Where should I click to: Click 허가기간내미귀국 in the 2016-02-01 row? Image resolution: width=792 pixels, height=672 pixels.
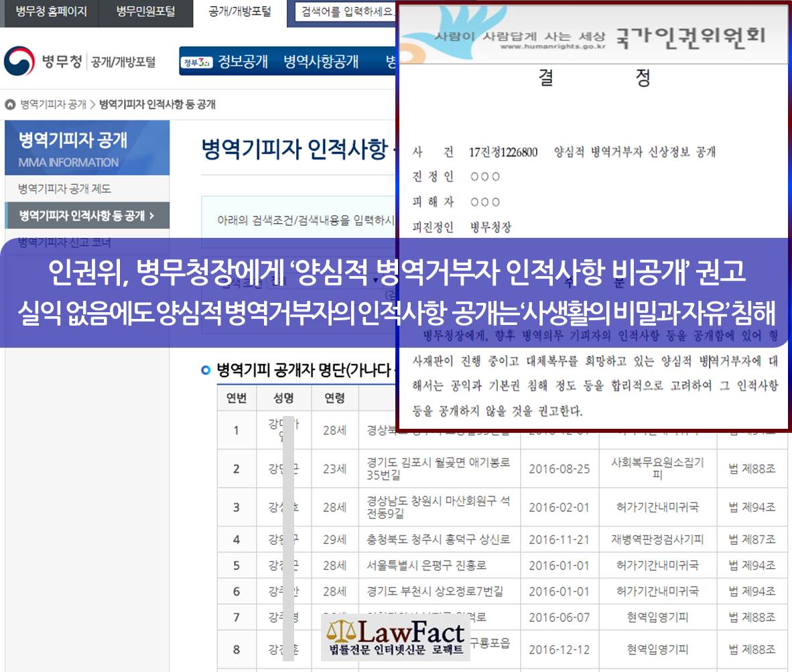[657, 507]
